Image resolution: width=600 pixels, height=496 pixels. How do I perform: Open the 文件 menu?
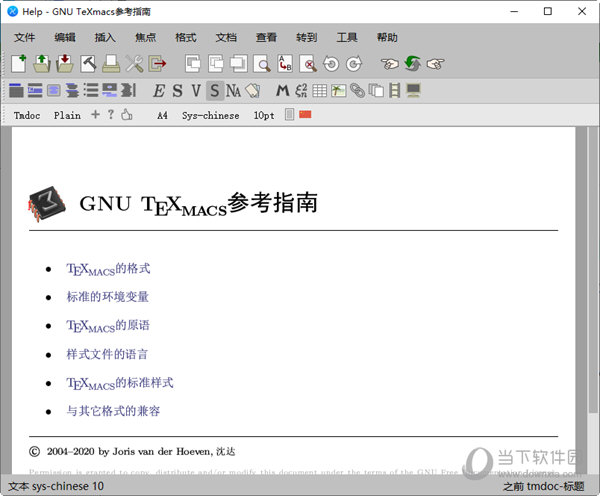point(25,38)
